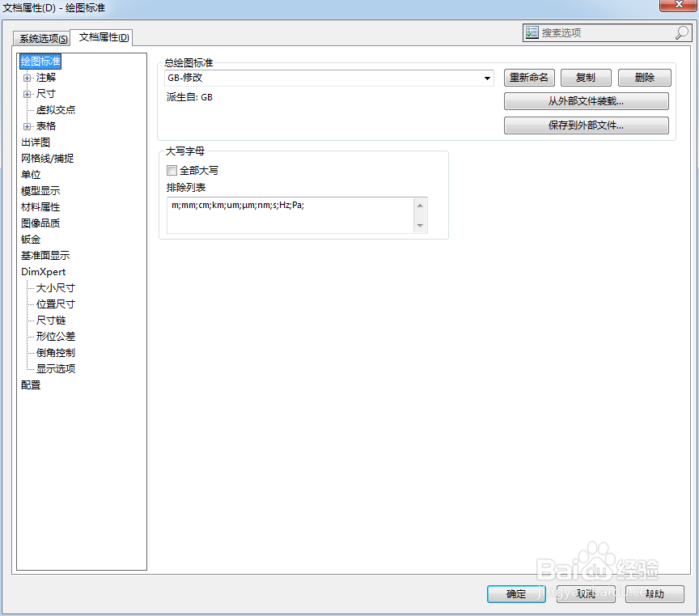Expand the 尺寸 tree node
The width and height of the screenshot is (699, 616).
point(28,94)
